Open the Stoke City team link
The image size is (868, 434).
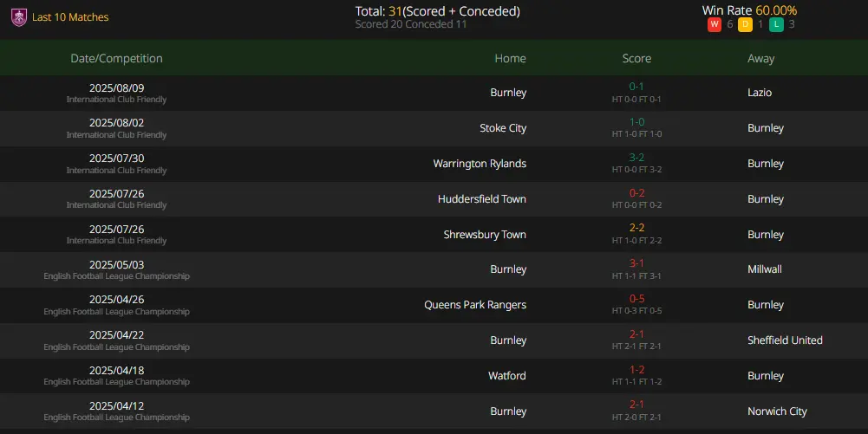coord(503,127)
